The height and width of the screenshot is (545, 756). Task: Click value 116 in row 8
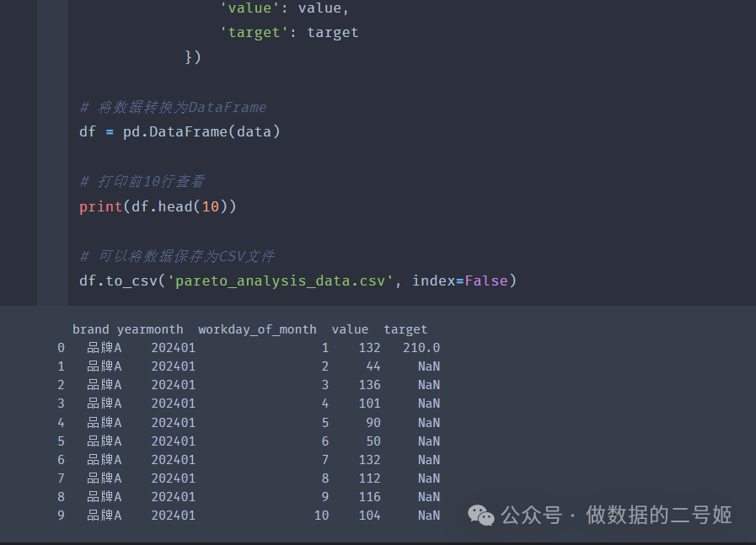[x=370, y=497]
